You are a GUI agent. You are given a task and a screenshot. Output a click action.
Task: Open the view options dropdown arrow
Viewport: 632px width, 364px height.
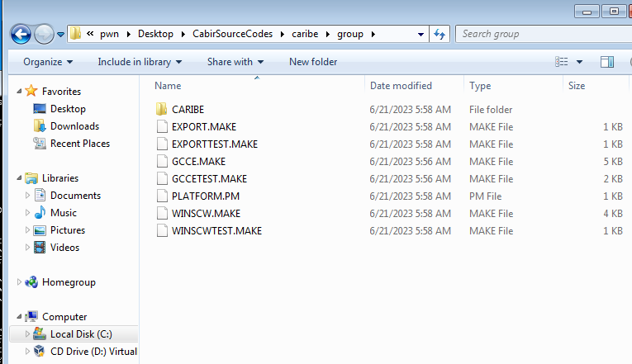click(580, 62)
